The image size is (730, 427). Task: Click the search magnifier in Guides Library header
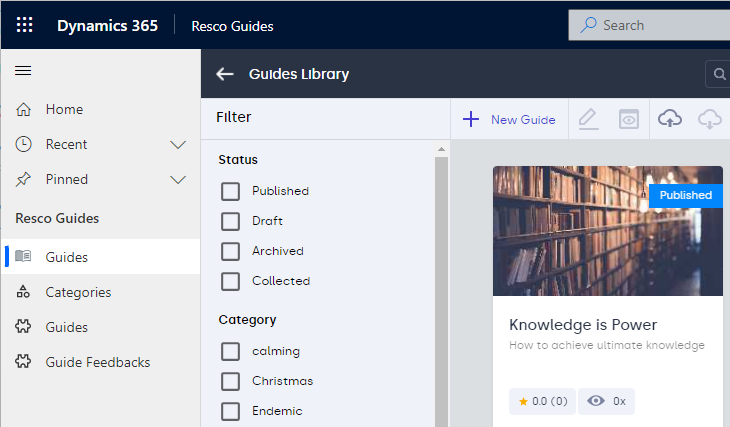pyautogui.click(x=718, y=74)
